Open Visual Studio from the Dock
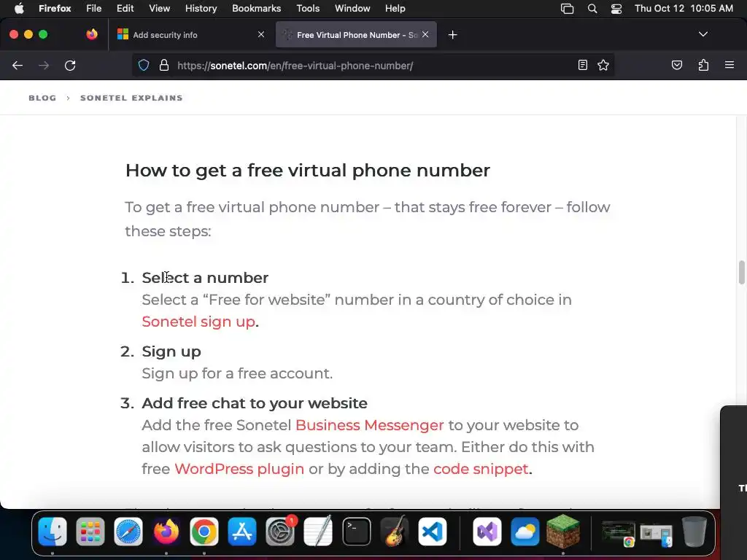 click(x=487, y=532)
